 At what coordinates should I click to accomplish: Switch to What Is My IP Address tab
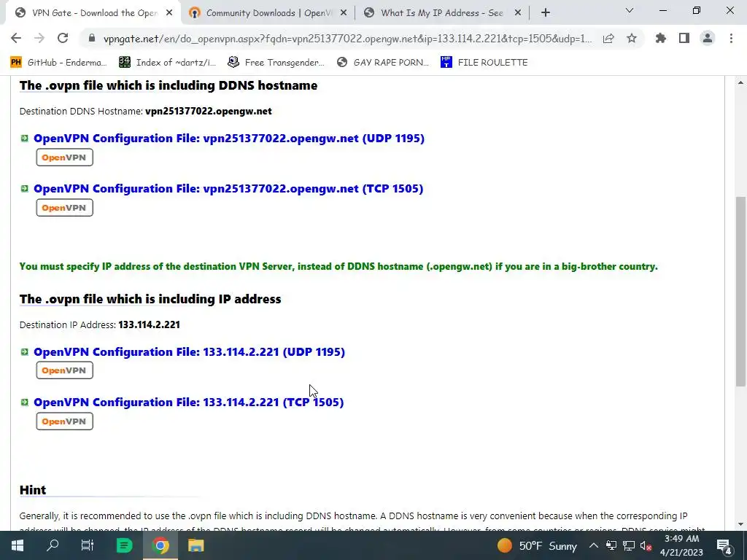(442, 13)
